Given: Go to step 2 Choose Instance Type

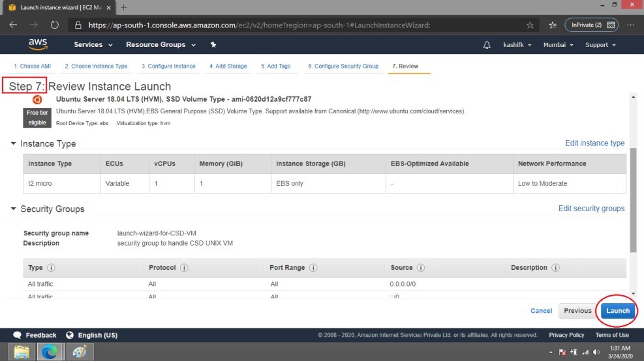Looking at the screenshot, I should [96, 66].
